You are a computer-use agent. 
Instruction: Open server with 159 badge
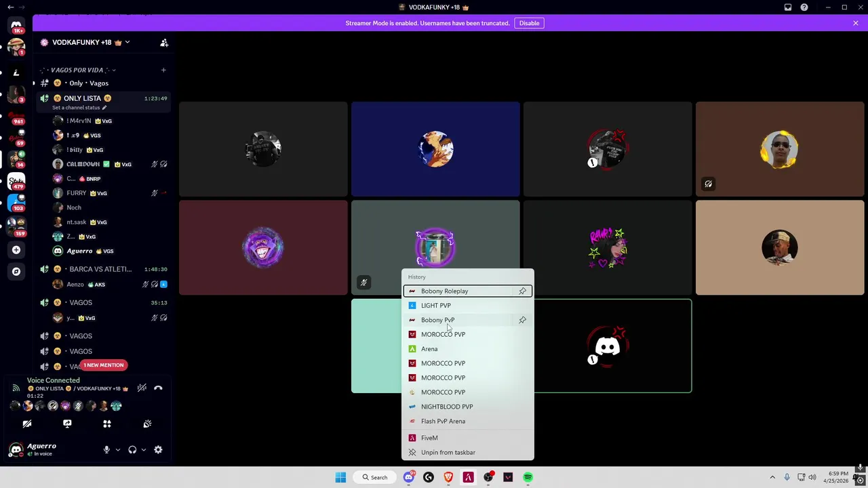(16, 225)
